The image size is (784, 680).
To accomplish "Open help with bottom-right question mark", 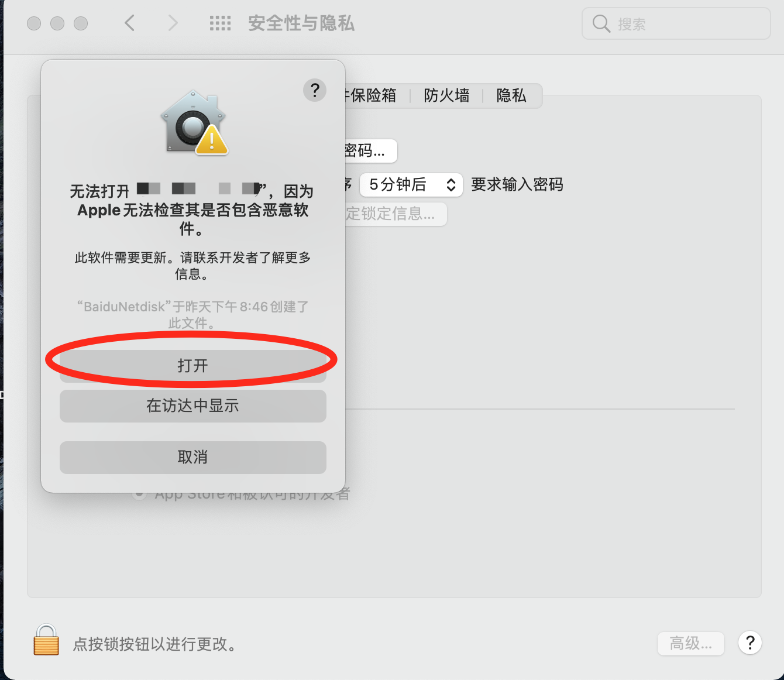I will coord(749,643).
